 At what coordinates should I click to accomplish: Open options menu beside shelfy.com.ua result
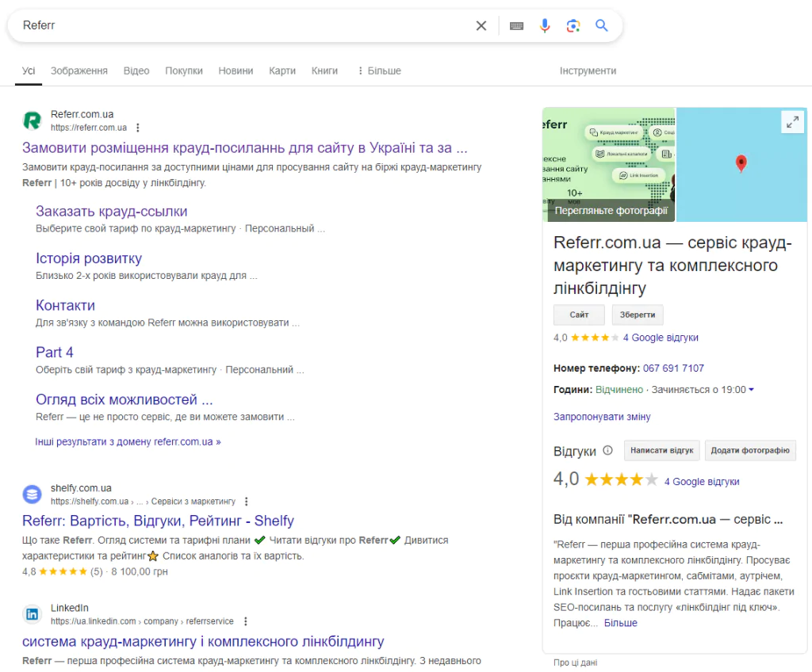point(247,502)
